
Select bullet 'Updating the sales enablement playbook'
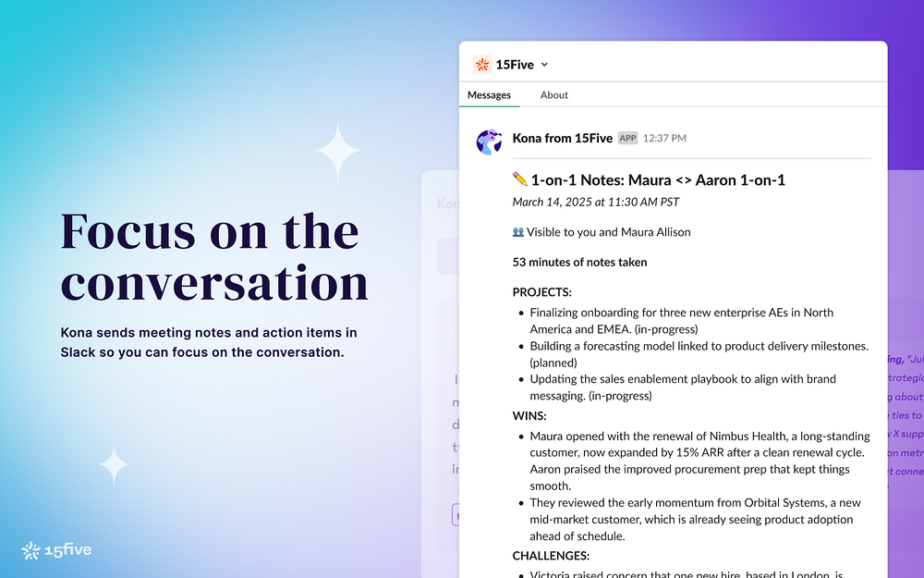point(683,387)
